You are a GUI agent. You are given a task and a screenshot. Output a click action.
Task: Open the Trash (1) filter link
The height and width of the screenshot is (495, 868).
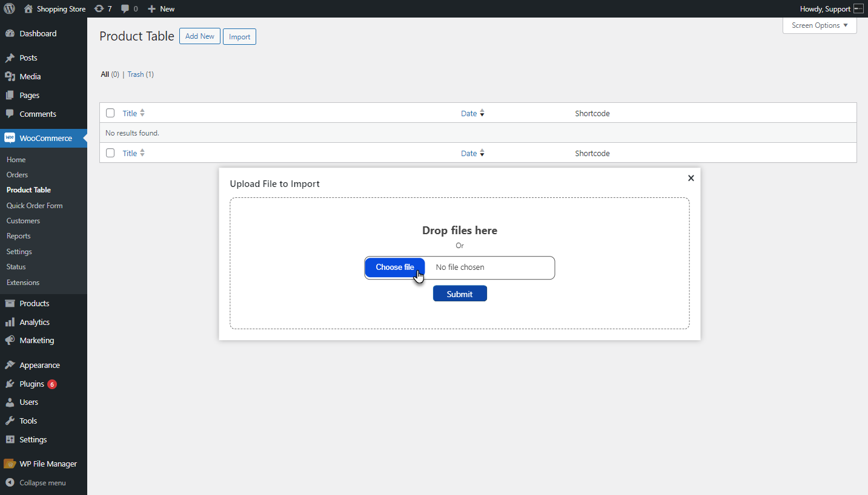(x=141, y=74)
